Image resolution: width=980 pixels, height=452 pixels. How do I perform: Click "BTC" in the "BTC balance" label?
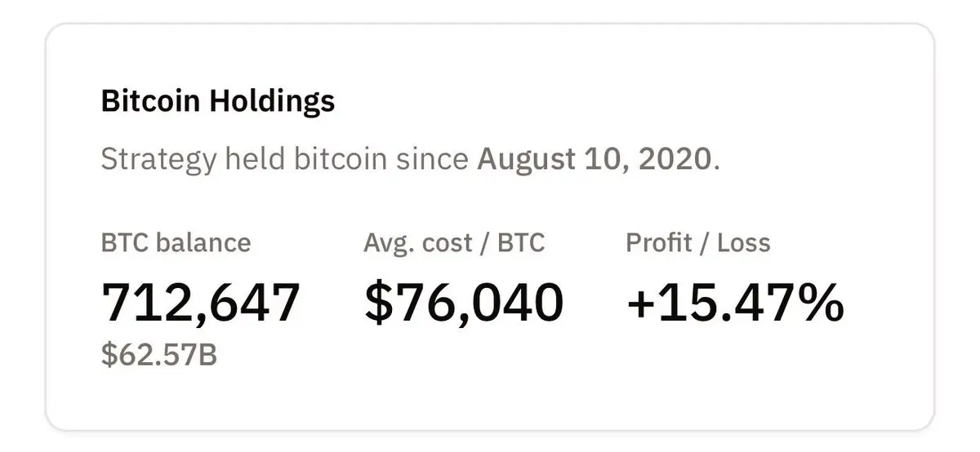point(123,242)
